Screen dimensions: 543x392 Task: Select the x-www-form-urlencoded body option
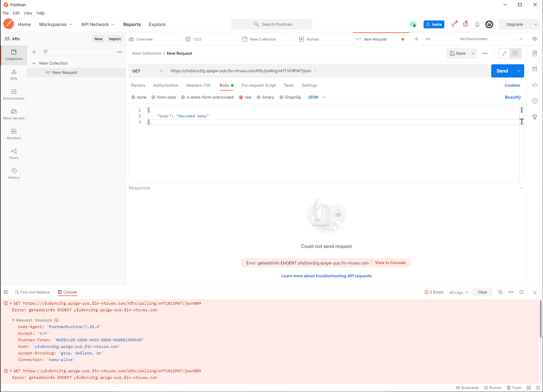(x=207, y=97)
